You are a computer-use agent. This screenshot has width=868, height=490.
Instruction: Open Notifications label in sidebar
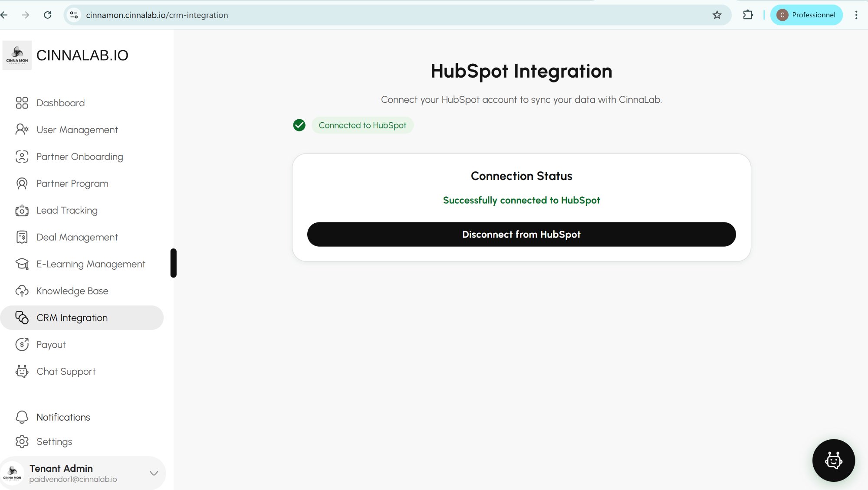[x=63, y=417]
